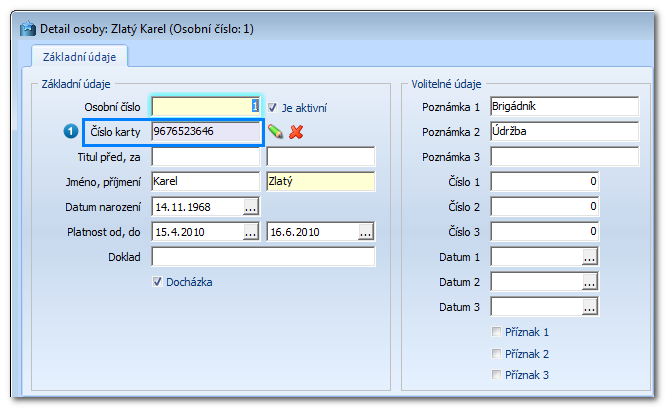The width and height of the screenshot is (665, 408).
Task: Click the Jméno, příjmení label
Action: pyautogui.click(x=103, y=182)
